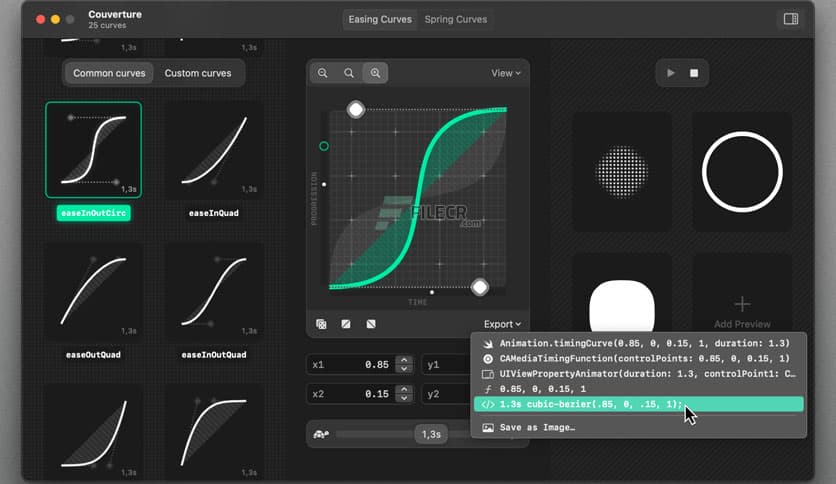
Task: Choose CAMediaTimingFunction export option
Action: 638,359
